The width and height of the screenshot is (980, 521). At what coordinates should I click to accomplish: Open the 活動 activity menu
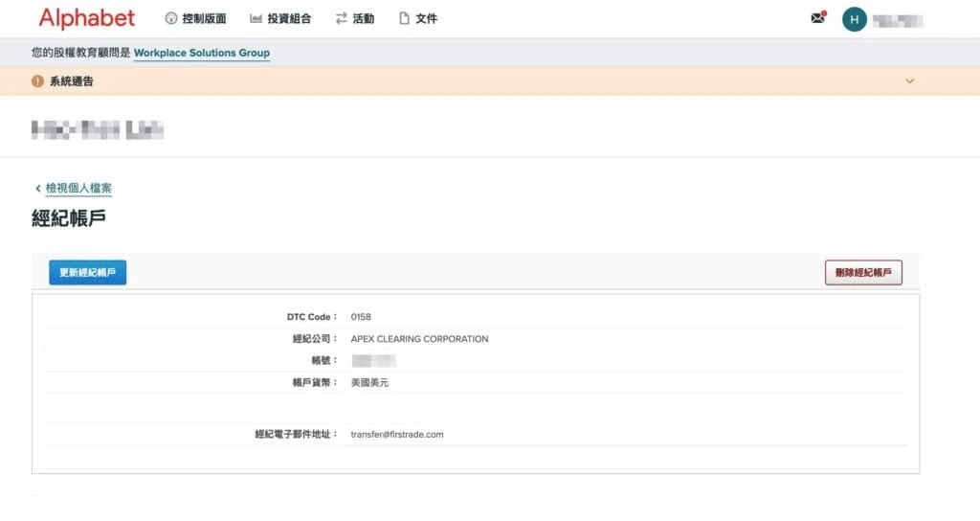tap(355, 19)
